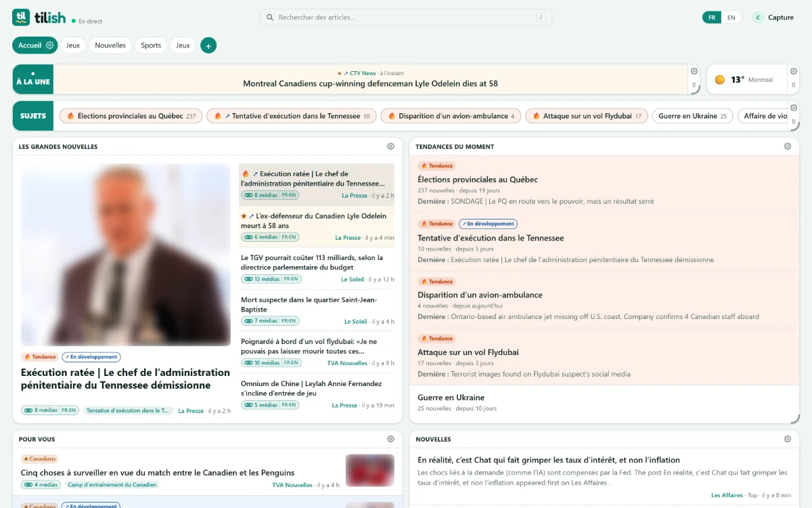Open the Montreal Canadiens Lyle Odelein headline

tap(370, 84)
